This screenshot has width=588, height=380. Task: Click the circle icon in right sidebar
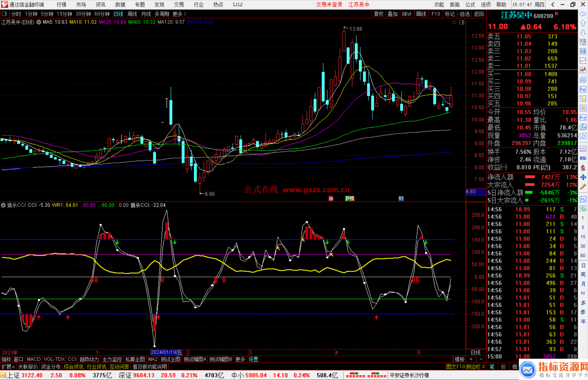pos(583,136)
